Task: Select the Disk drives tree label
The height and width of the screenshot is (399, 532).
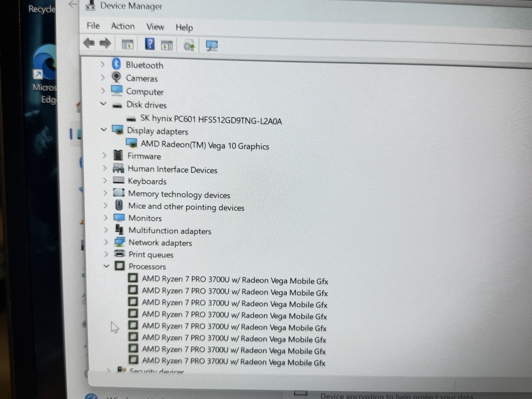Action: tap(147, 105)
